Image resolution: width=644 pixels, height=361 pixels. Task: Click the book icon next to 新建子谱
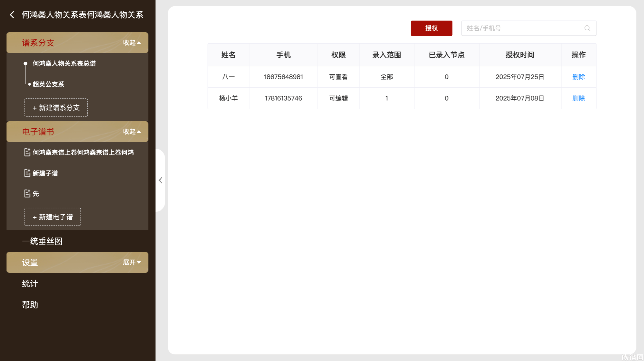click(27, 173)
